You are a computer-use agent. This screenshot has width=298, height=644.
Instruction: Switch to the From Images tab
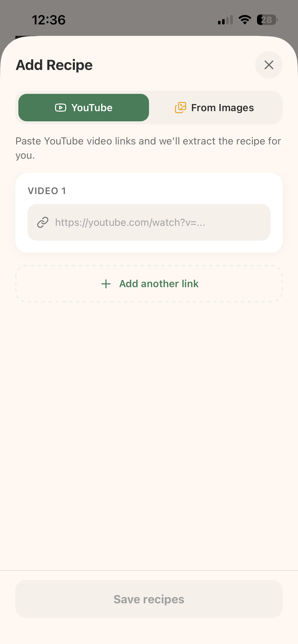[x=214, y=108]
